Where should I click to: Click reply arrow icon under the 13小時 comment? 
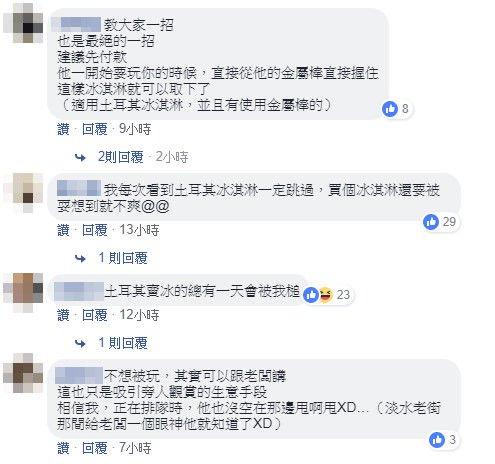[x=80, y=258]
